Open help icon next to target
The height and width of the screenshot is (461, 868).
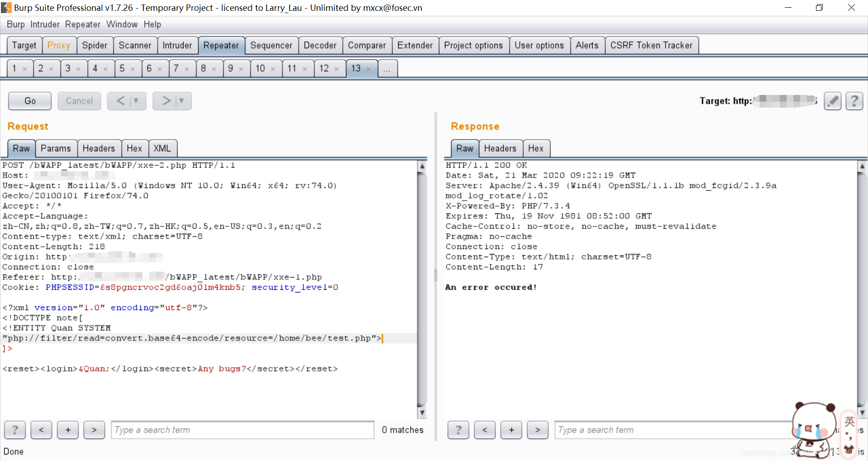click(x=854, y=101)
